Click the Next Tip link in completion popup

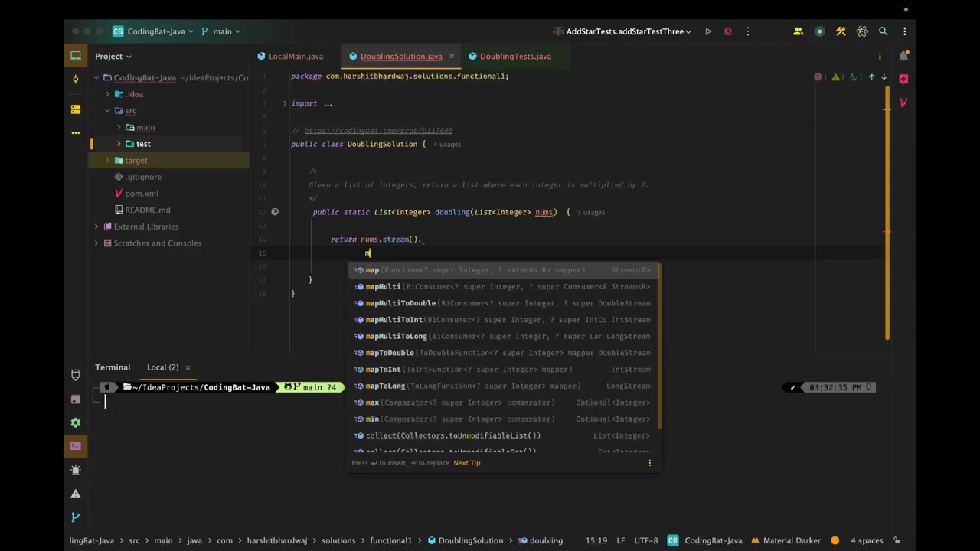coord(466,463)
